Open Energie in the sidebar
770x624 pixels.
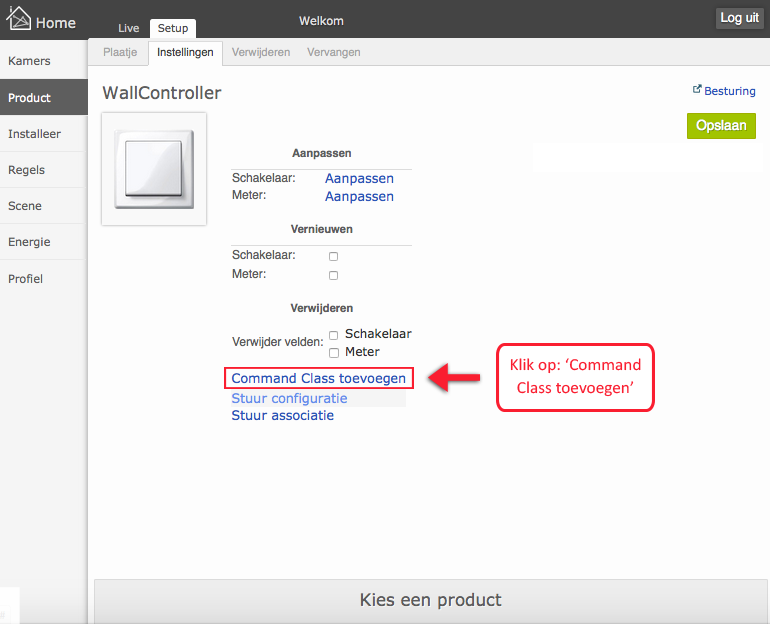point(44,242)
